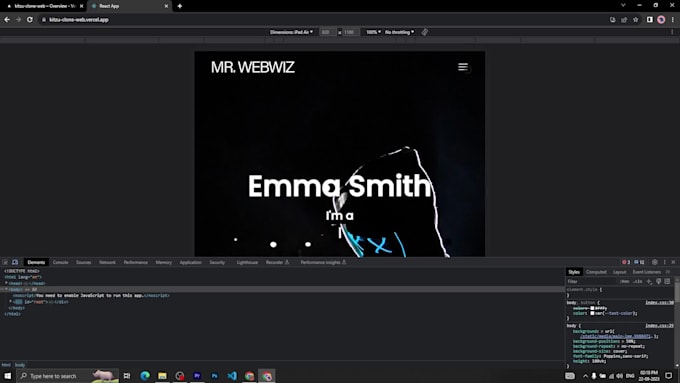The height and width of the screenshot is (383, 680).
Task: Open the No throttling dropdown
Action: [399, 32]
